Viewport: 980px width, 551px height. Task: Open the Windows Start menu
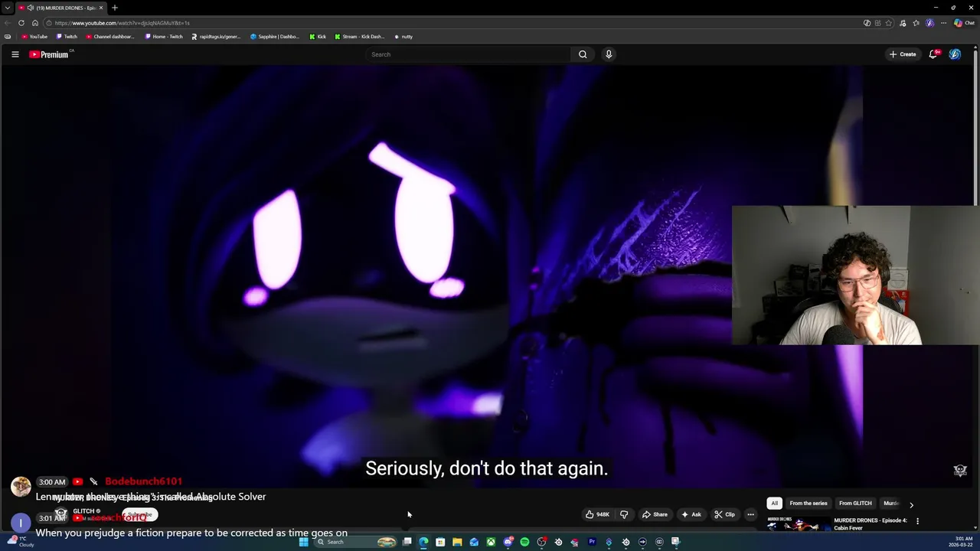(303, 542)
